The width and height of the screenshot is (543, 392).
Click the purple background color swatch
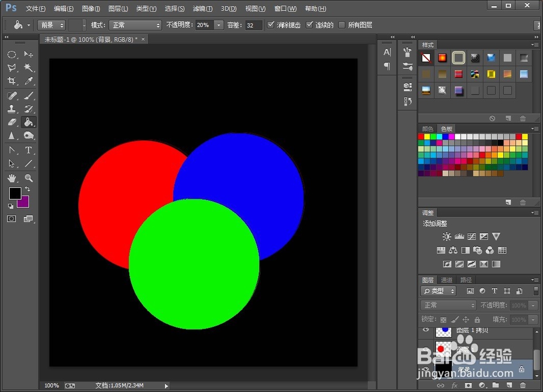pyautogui.click(x=24, y=203)
